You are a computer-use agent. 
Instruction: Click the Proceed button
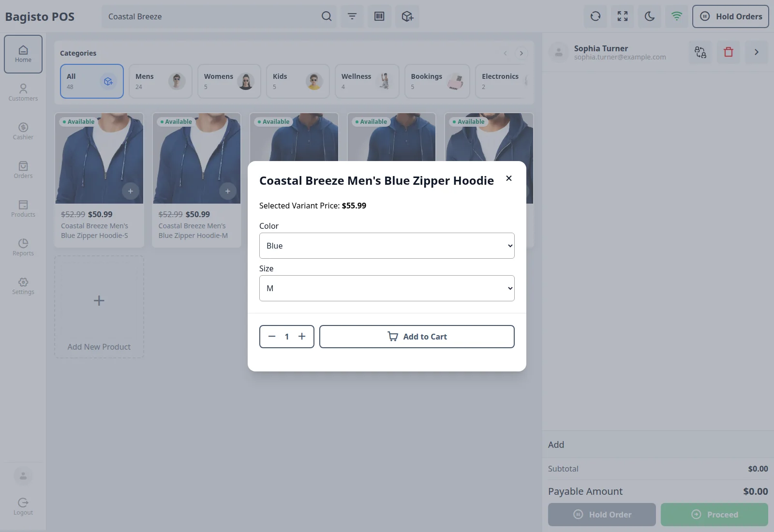714,515
